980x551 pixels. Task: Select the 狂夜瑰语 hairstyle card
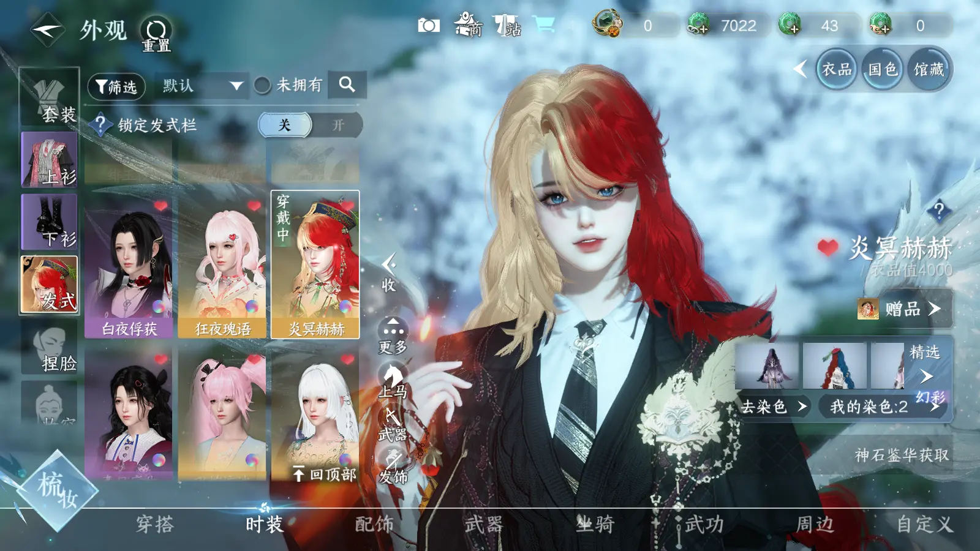pyautogui.click(x=222, y=266)
